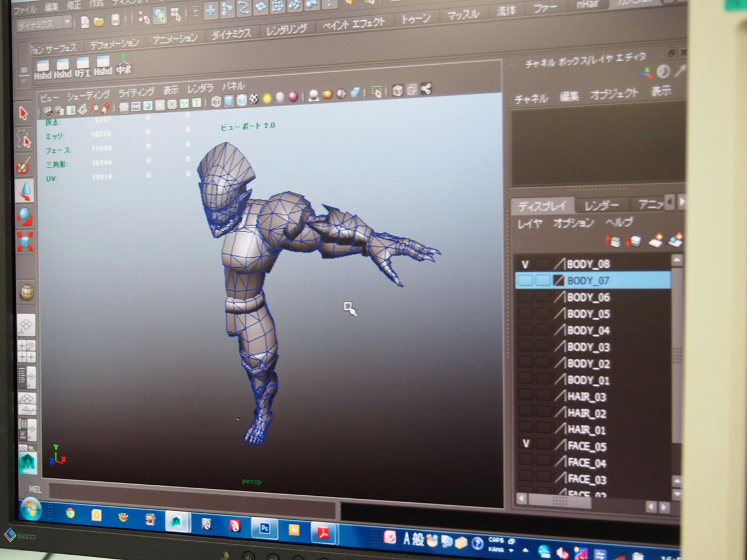This screenshot has height=560, width=747.
Task: Click the first Hshd shelf button
Action: coord(43,69)
